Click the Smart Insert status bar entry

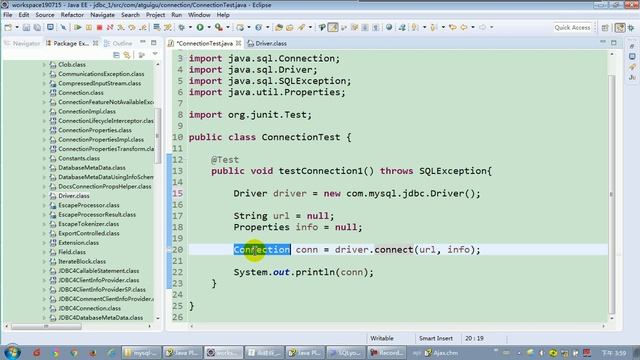[x=436, y=338]
